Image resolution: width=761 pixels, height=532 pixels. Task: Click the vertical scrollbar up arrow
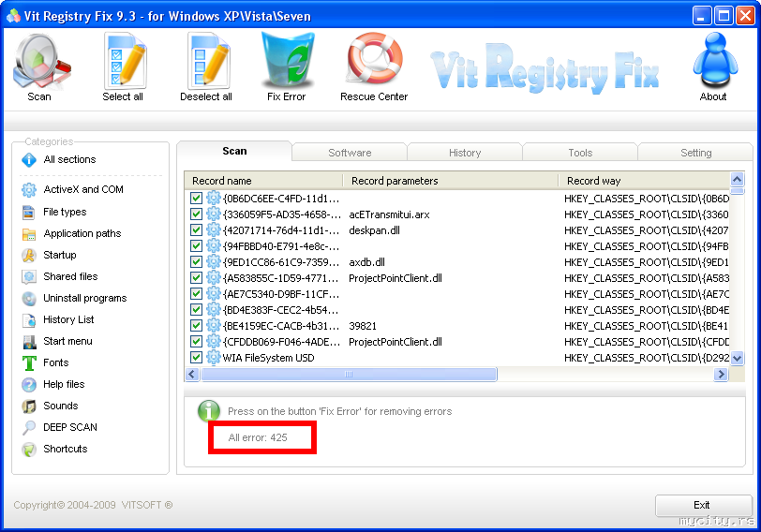click(737, 179)
